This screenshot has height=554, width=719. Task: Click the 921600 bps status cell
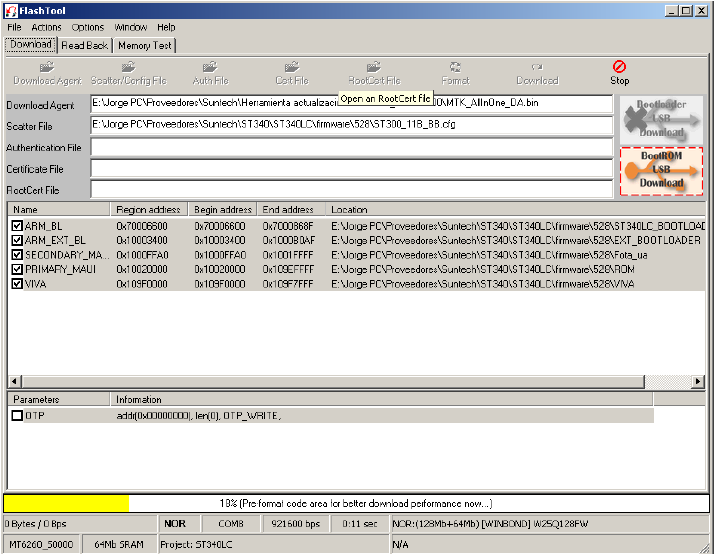(x=295, y=524)
